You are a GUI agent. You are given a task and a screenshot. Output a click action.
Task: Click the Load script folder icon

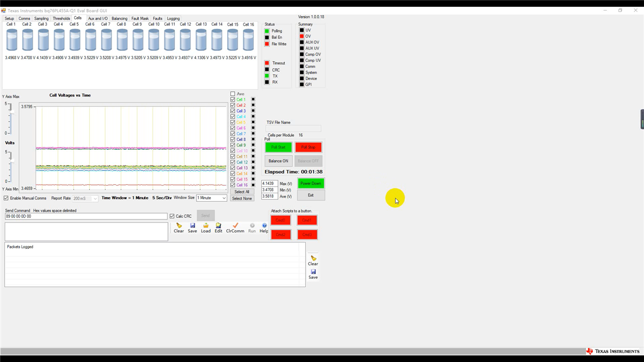point(206,226)
